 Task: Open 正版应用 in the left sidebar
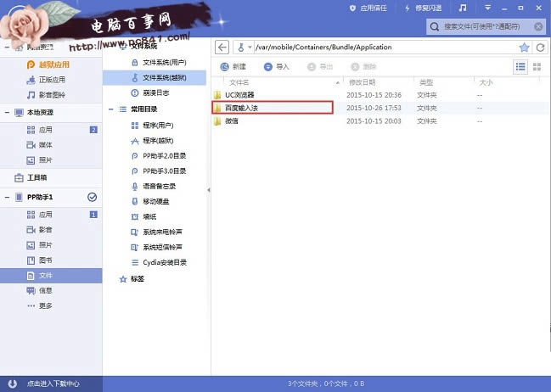51,80
